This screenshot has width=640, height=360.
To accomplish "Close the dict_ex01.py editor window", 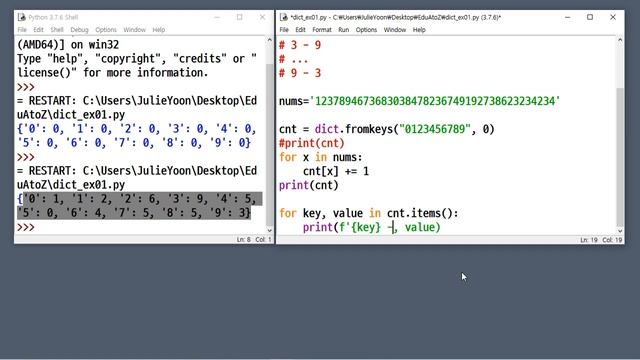I will point(613,17).
